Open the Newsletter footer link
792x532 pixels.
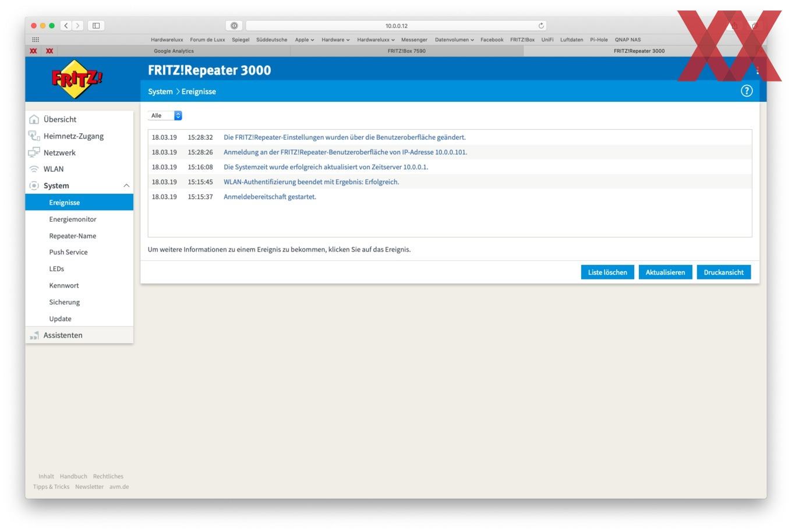89,487
